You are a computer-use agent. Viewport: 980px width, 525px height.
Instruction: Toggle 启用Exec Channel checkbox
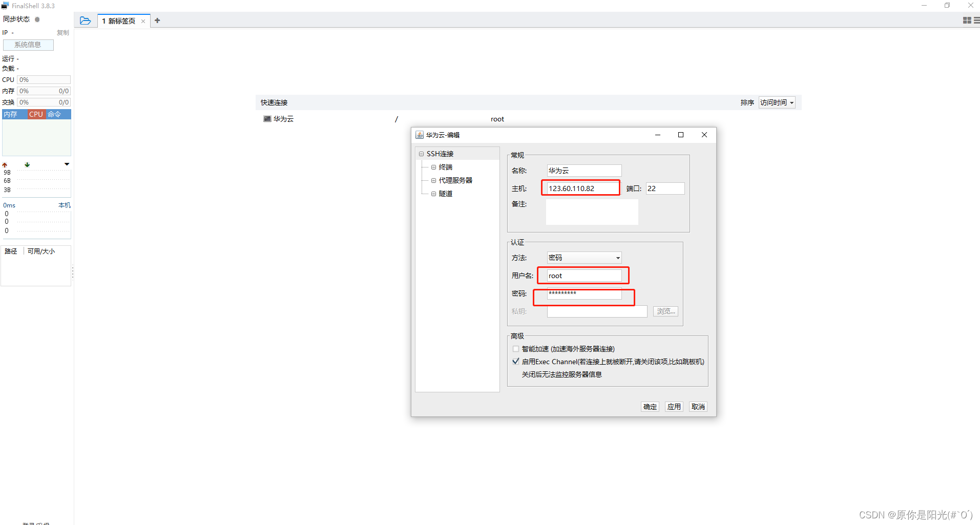[x=516, y=362]
